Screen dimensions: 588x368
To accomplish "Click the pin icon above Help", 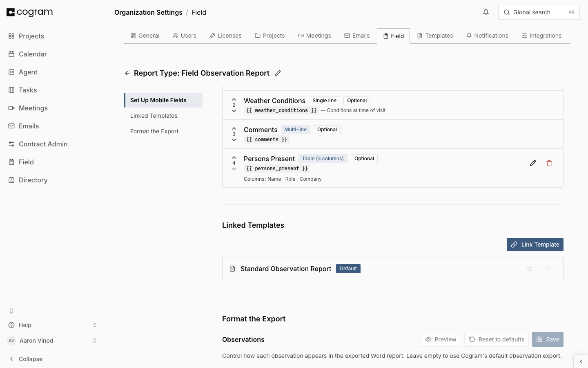I will click(11, 311).
